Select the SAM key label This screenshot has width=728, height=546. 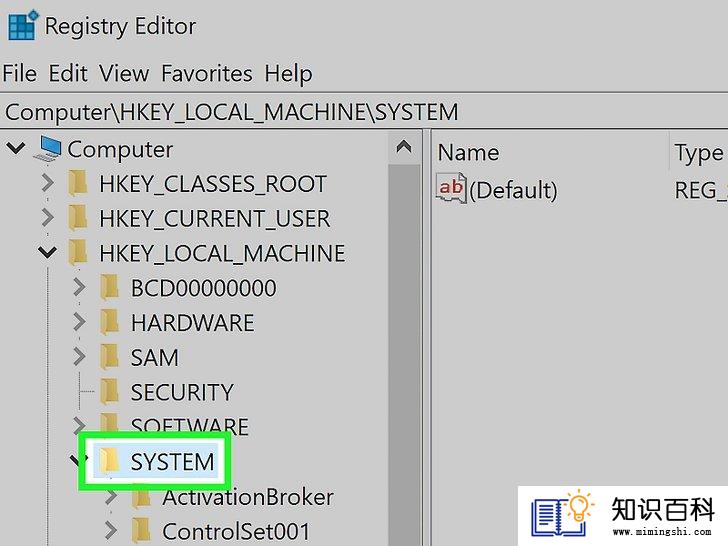click(155, 358)
